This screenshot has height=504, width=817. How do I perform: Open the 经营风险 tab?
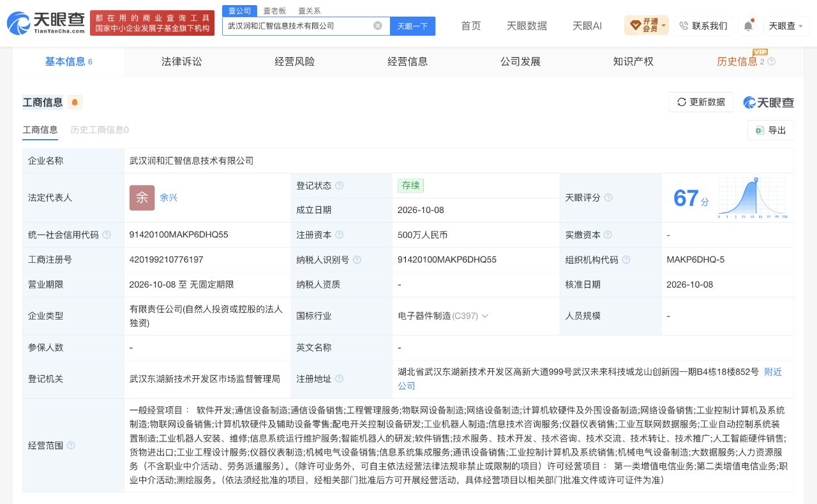point(294,62)
